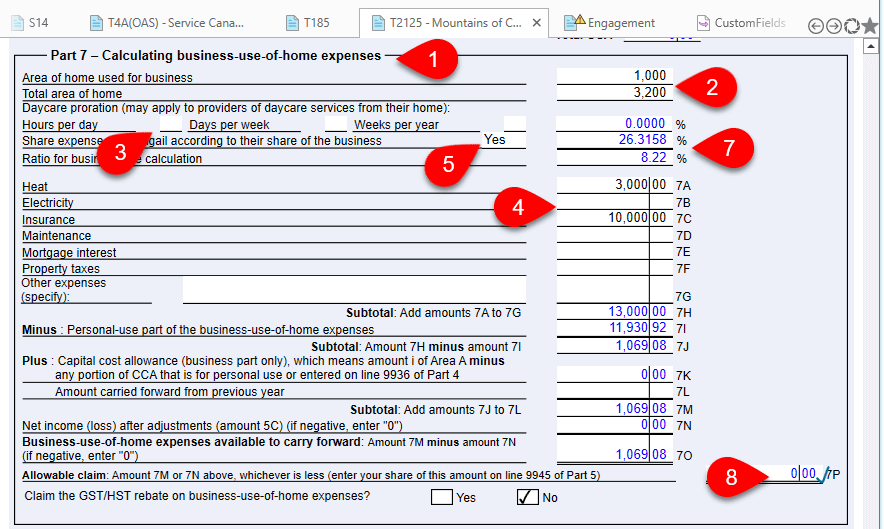Click the navigate forward arrow icon
Viewport: 884px width, 529px height.
833,26
